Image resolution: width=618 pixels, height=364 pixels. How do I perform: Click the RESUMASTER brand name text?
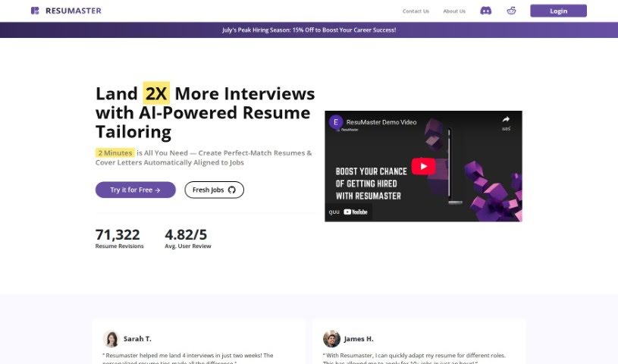click(x=74, y=11)
